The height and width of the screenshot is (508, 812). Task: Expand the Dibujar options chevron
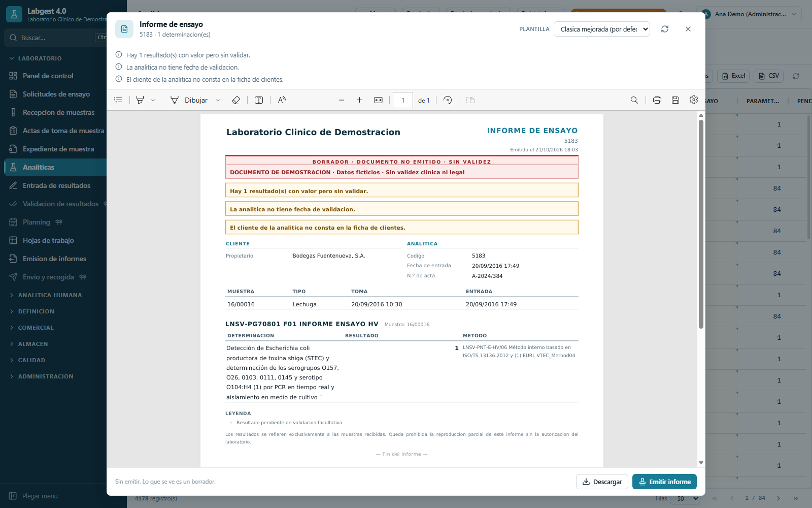click(218, 100)
